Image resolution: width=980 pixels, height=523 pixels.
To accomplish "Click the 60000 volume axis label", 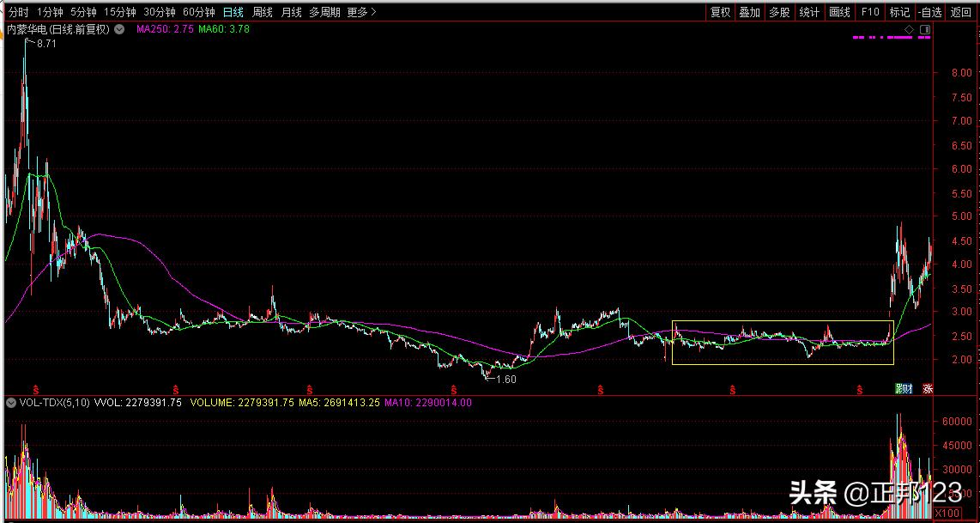I will (x=958, y=423).
